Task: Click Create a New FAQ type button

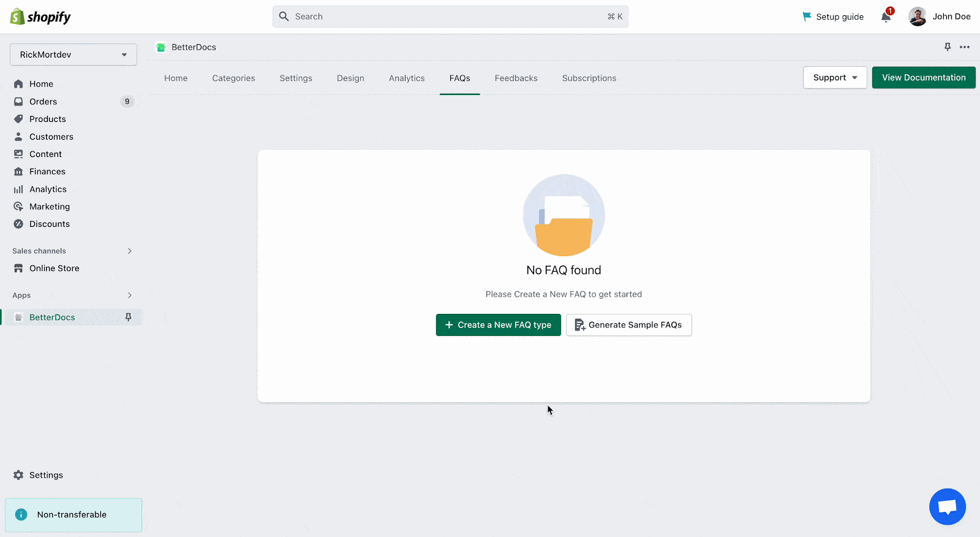Action: (x=498, y=325)
